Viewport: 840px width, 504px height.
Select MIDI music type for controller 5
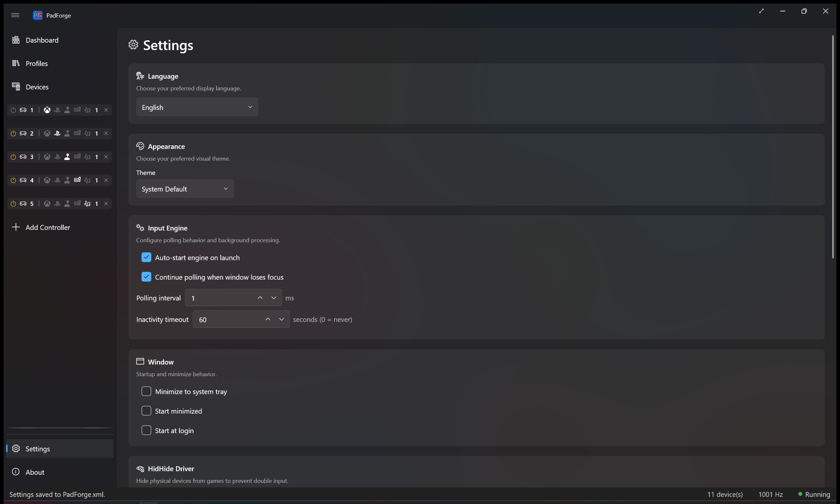[87, 204]
